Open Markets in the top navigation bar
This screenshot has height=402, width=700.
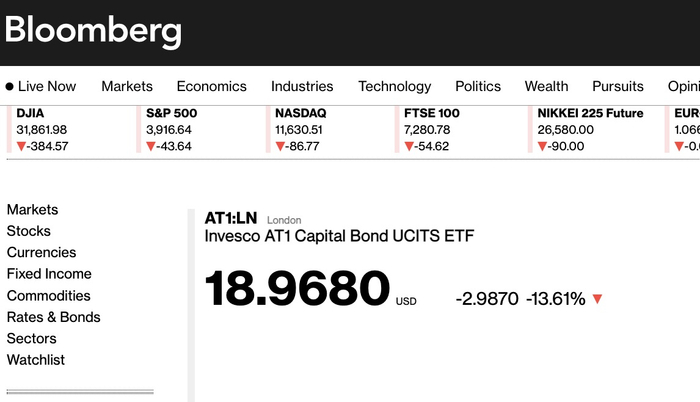click(127, 87)
